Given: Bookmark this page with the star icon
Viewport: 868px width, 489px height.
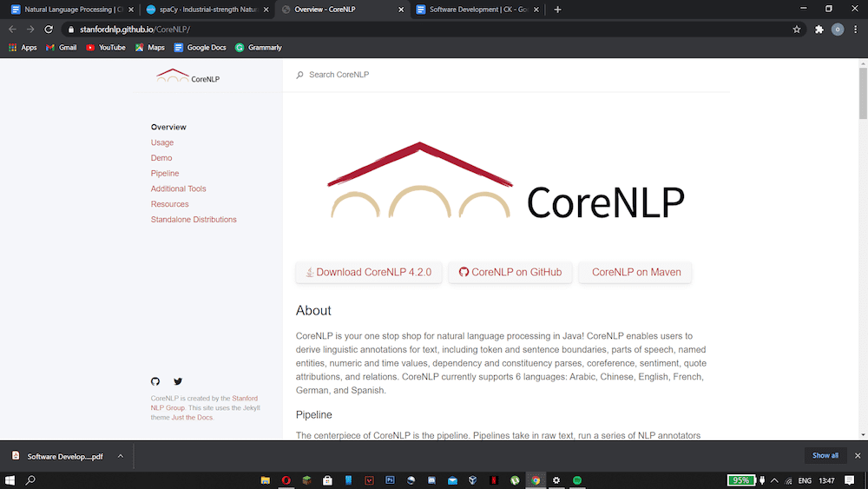Looking at the screenshot, I should click(797, 30).
